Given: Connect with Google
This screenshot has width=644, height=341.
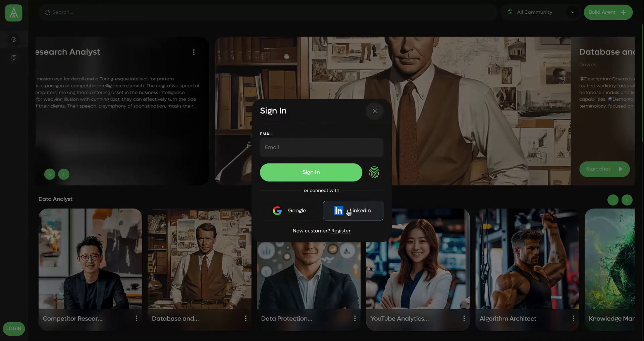Looking at the screenshot, I should (x=290, y=210).
